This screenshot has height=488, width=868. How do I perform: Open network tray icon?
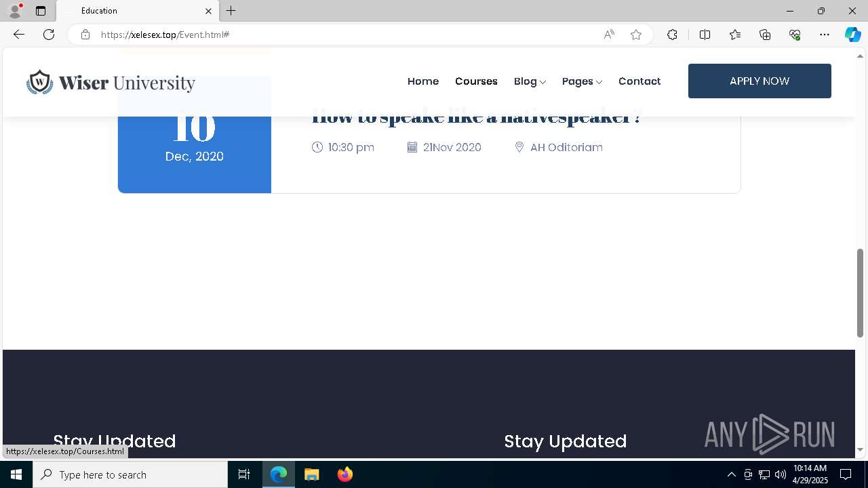[764, 474]
